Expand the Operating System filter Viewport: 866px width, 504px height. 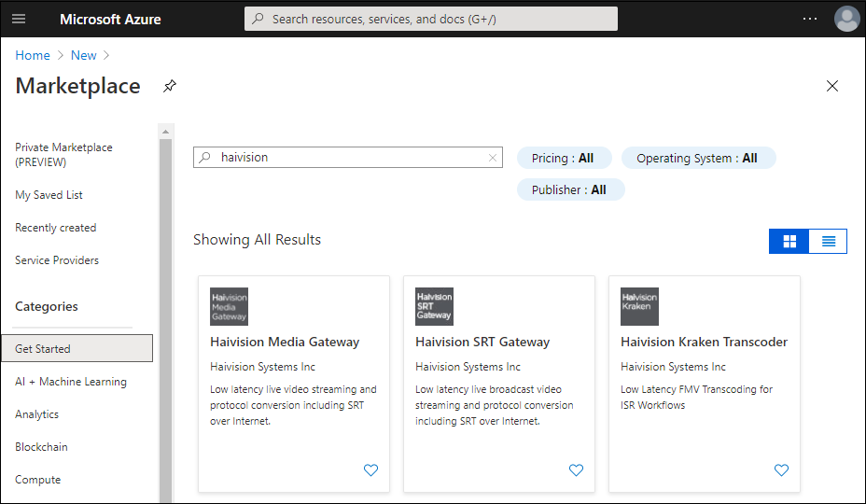pos(697,159)
